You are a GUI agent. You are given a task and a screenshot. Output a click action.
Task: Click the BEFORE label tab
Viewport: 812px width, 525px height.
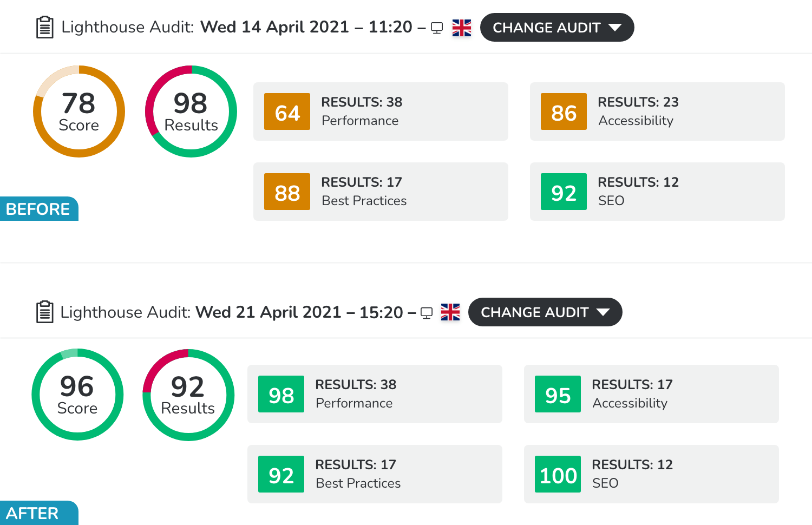(39, 209)
